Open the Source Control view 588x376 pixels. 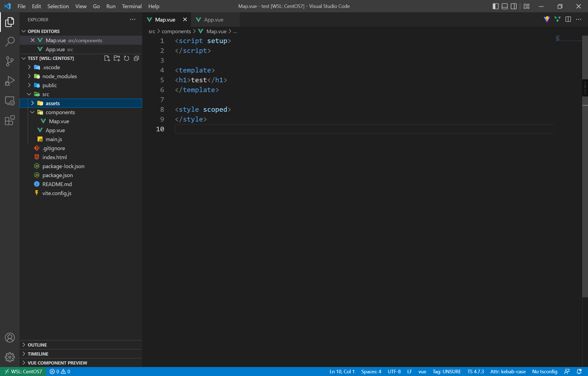10,61
